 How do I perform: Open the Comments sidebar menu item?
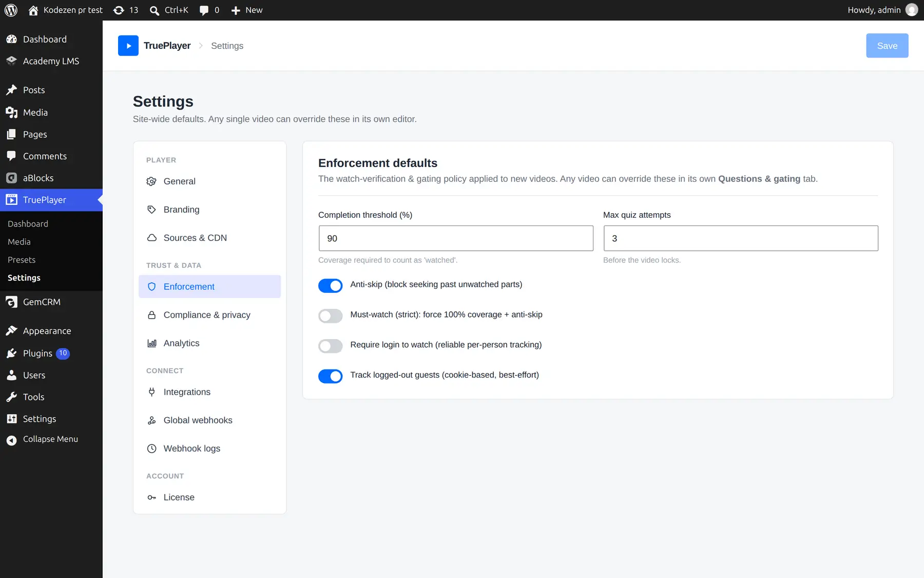click(51, 156)
